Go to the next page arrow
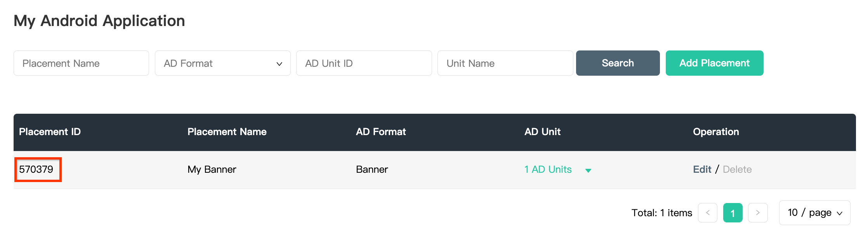The height and width of the screenshot is (243, 868). pos(758,213)
